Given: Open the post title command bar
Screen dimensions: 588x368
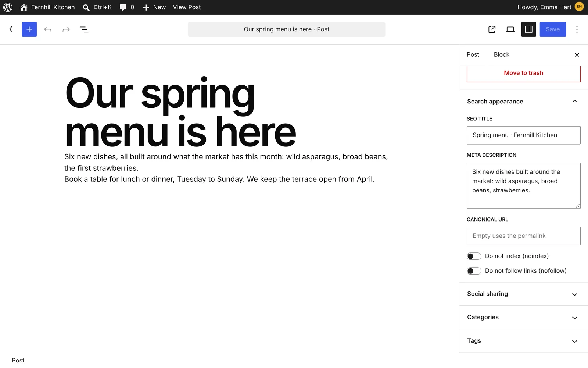Looking at the screenshot, I should pos(287,29).
